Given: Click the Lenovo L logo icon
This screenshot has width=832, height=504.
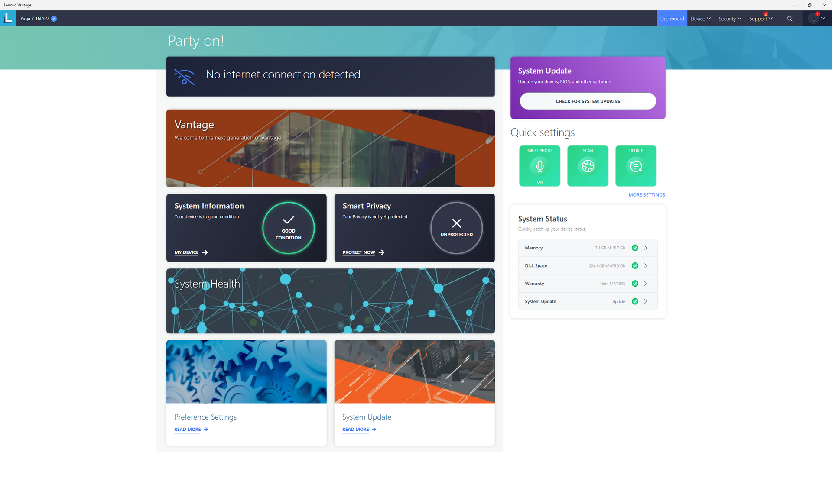Looking at the screenshot, I should coord(8,18).
